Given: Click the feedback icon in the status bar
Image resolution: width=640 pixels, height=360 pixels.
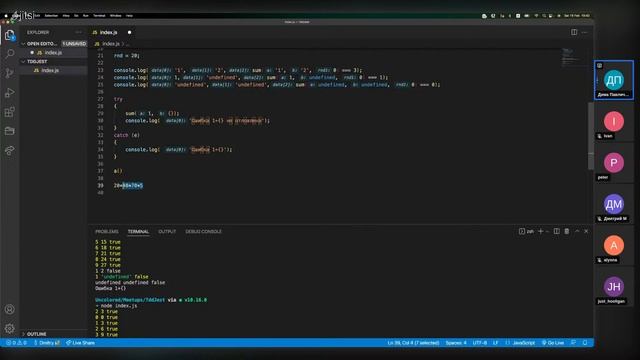Looking at the screenshot, I should 573,343.
